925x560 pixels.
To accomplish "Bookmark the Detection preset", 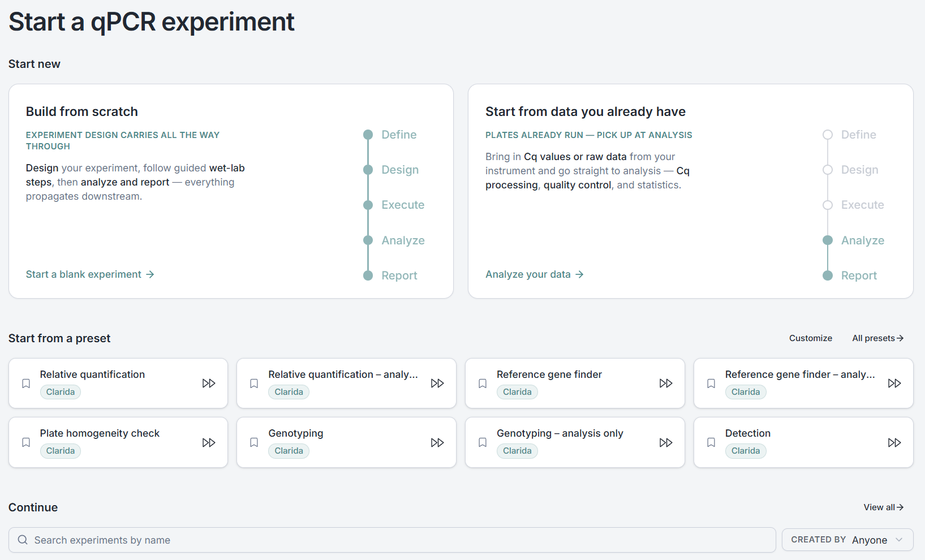I will tap(711, 442).
